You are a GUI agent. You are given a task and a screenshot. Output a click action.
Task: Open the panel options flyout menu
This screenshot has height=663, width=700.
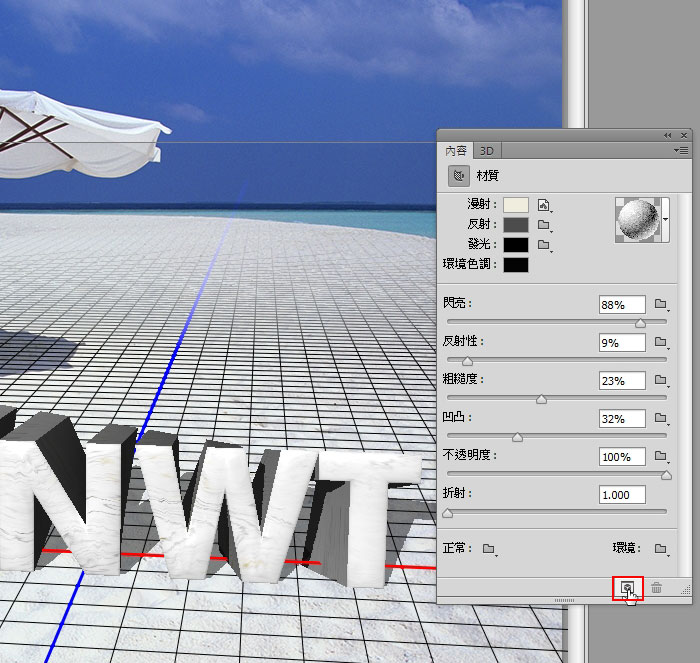pos(682,151)
